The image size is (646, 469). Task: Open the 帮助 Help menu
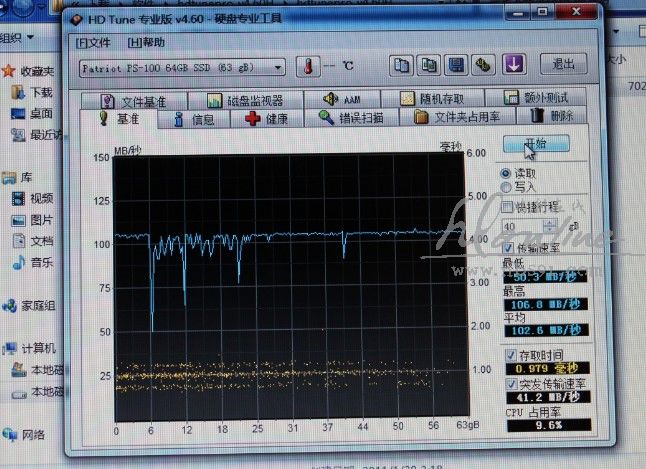[146, 43]
